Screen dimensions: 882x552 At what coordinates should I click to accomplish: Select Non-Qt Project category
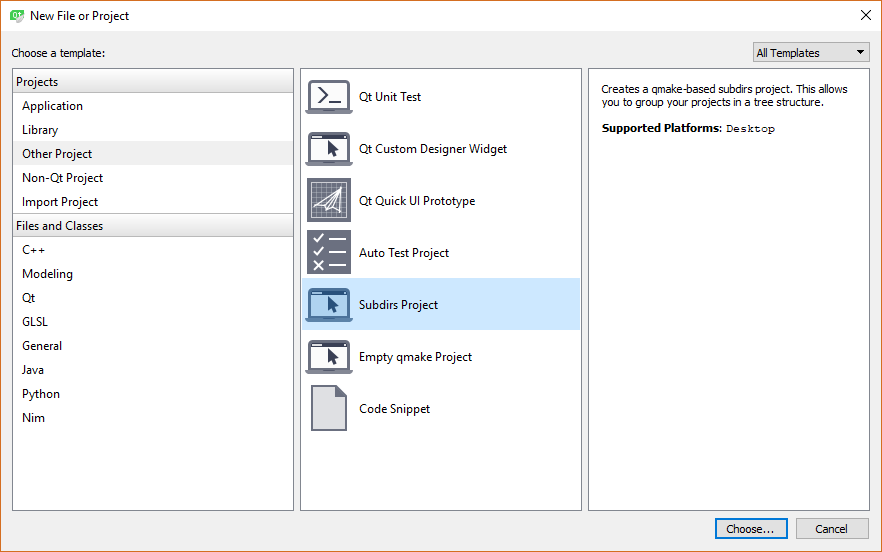click(63, 178)
